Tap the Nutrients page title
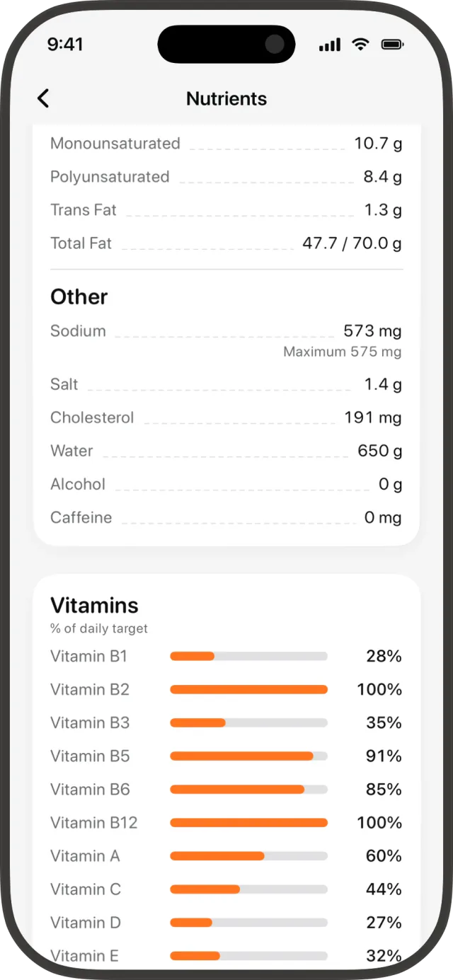453x980 pixels. [x=226, y=98]
